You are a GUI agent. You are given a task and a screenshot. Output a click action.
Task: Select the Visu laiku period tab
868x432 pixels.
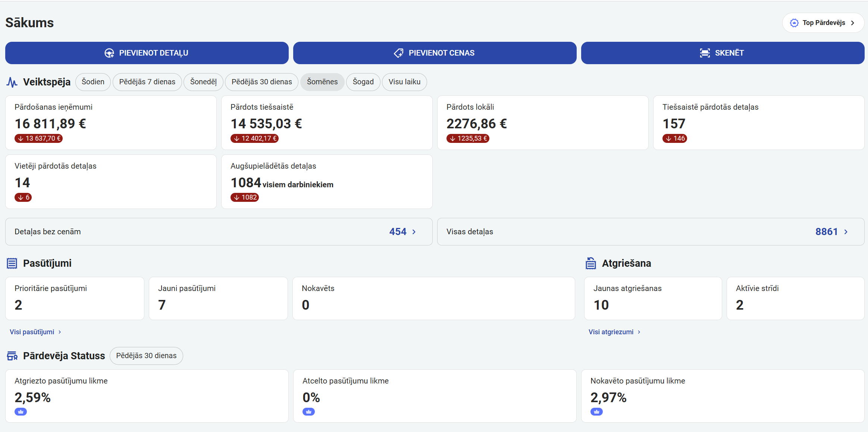(x=404, y=82)
